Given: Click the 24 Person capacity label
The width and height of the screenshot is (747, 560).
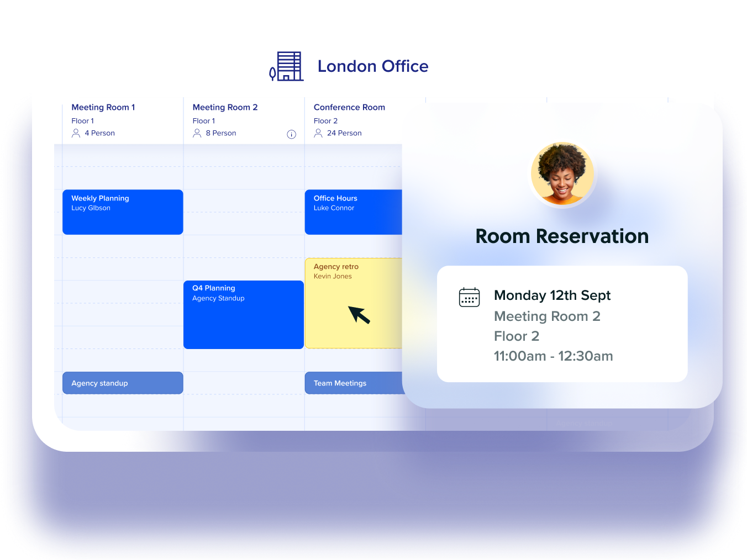Looking at the screenshot, I should [344, 133].
